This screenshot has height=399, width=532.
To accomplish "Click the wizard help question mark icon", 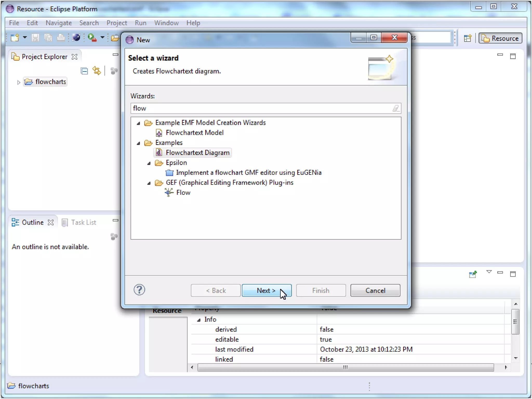I will pyautogui.click(x=139, y=290).
